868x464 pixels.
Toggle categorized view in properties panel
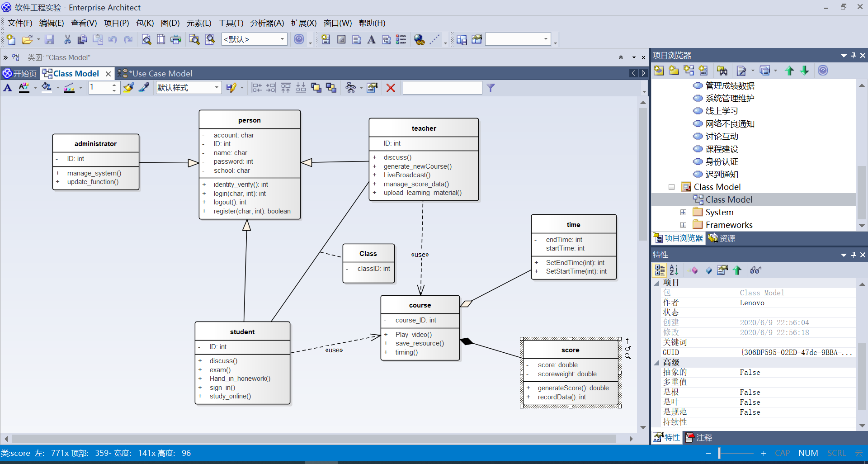point(660,270)
